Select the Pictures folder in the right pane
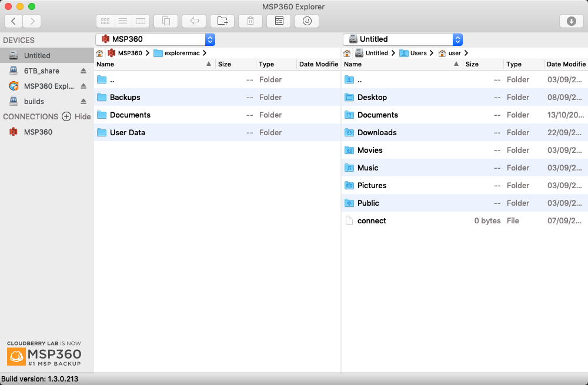The height and width of the screenshot is (385, 588). (x=465, y=185)
